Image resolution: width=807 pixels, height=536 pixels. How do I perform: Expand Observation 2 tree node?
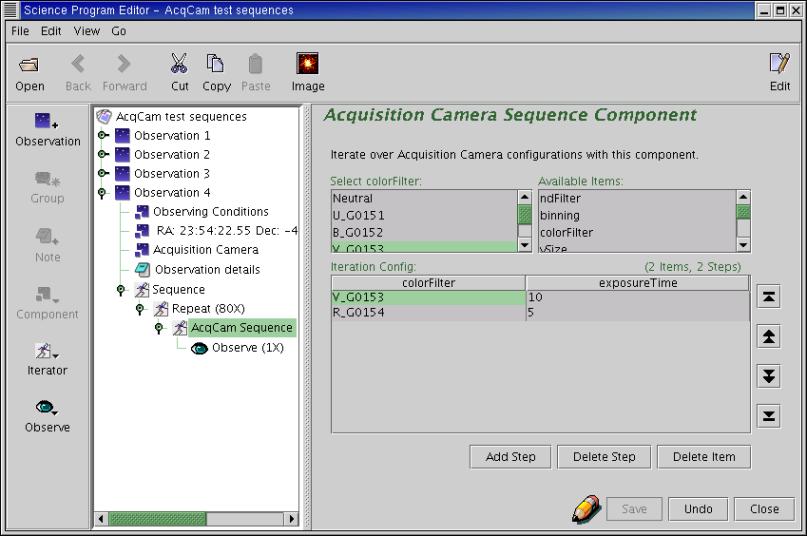tap(103, 154)
